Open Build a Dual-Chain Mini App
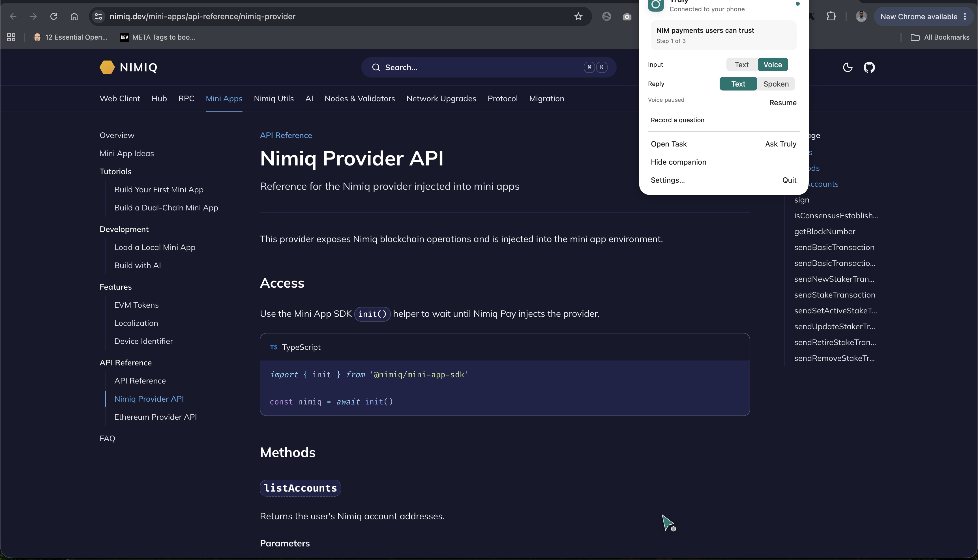Screen dimensions: 978x560 coord(166,208)
